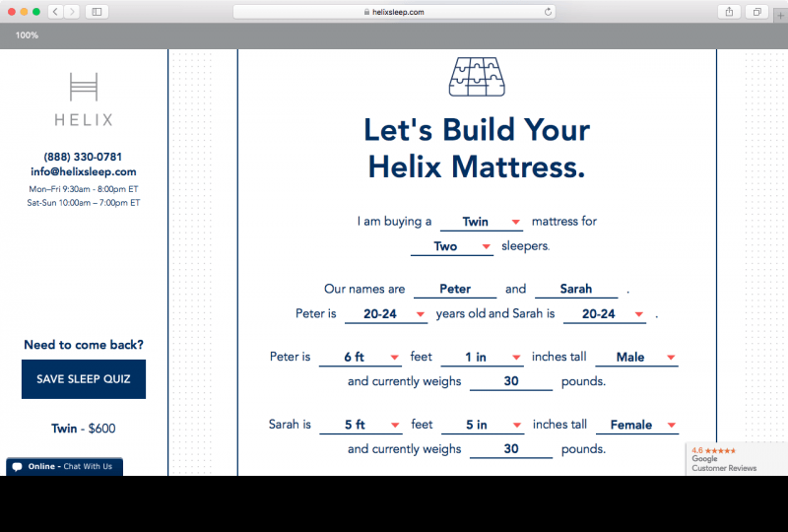Go back with Safari's back arrow
This screenshot has height=532, width=788.
click(56, 12)
